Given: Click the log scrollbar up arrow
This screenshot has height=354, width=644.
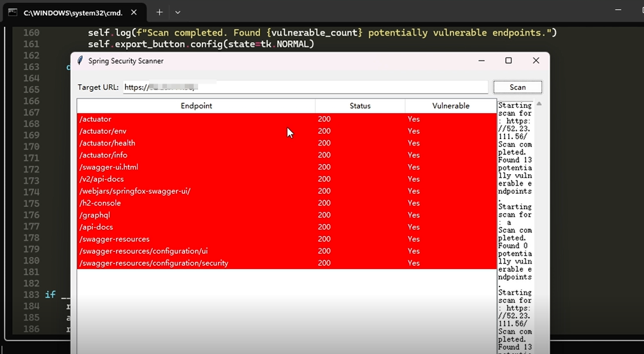Looking at the screenshot, I should [539, 103].
